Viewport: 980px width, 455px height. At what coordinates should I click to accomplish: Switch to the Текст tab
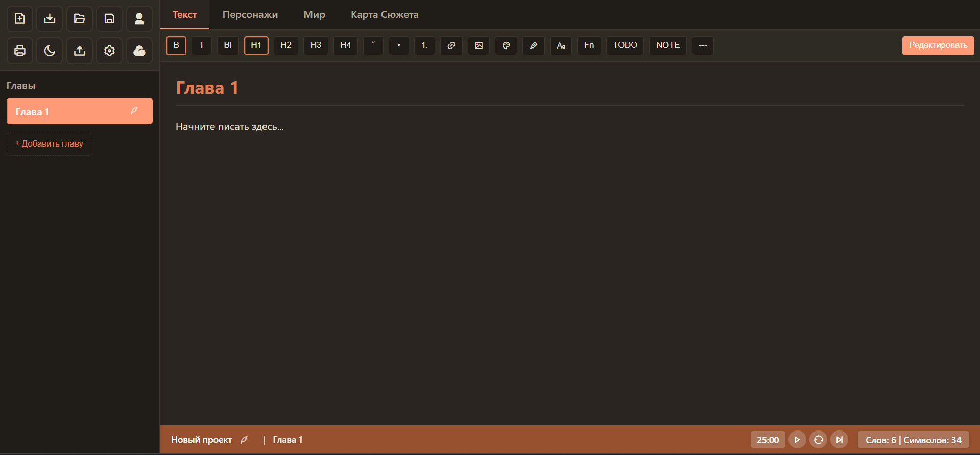click(184, 15)
